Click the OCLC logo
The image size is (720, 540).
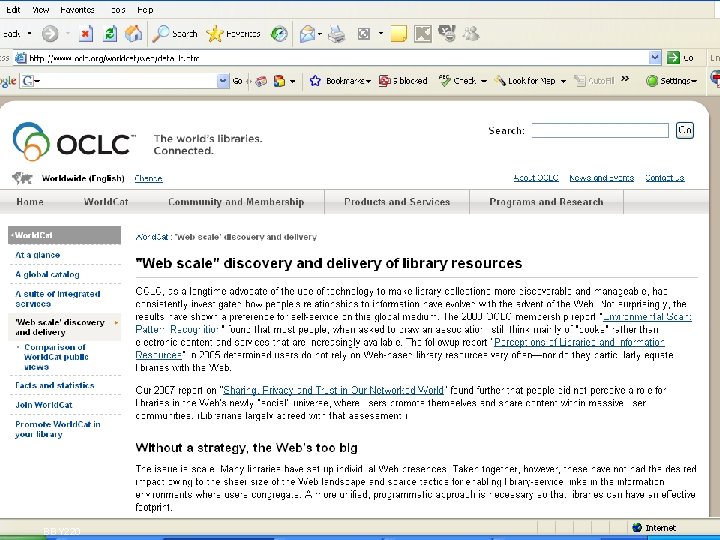(74, 142)
